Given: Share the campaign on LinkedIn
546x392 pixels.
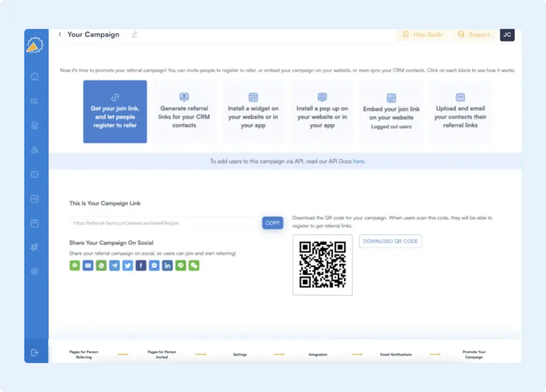Looking at the screenshot, I should tap(167, 266).
